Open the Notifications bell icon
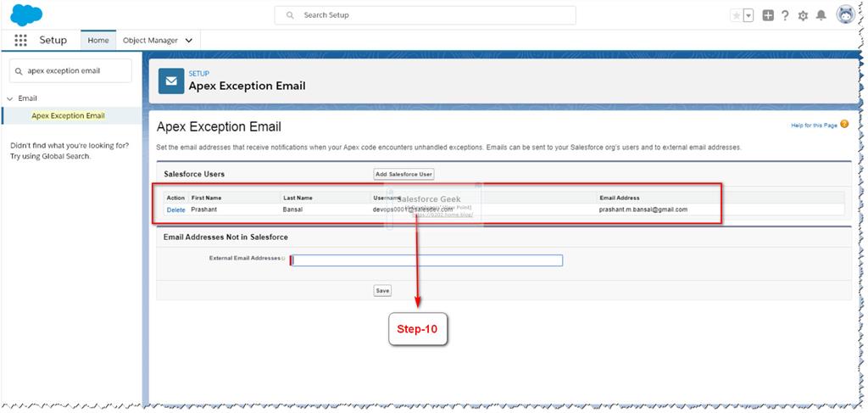 click(821, 15)
